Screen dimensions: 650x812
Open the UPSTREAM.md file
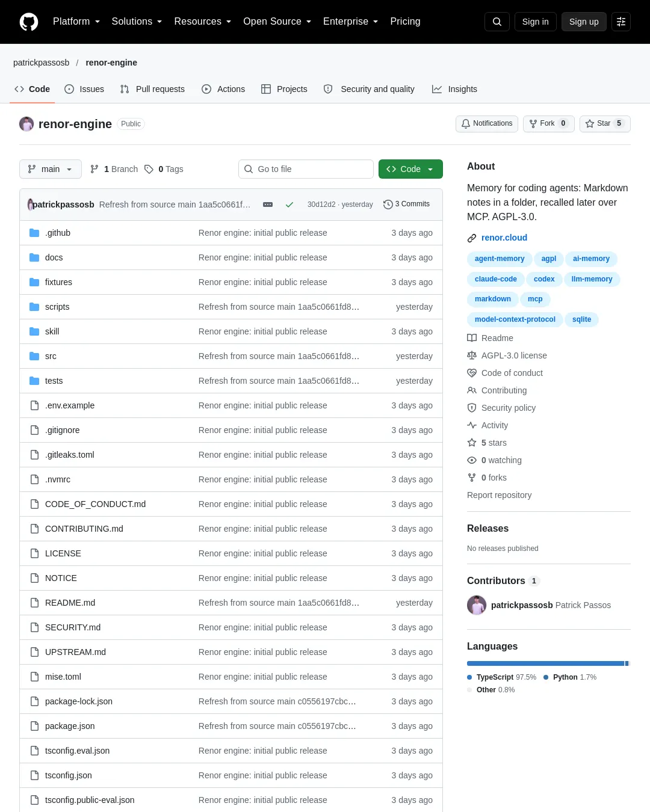75,652
